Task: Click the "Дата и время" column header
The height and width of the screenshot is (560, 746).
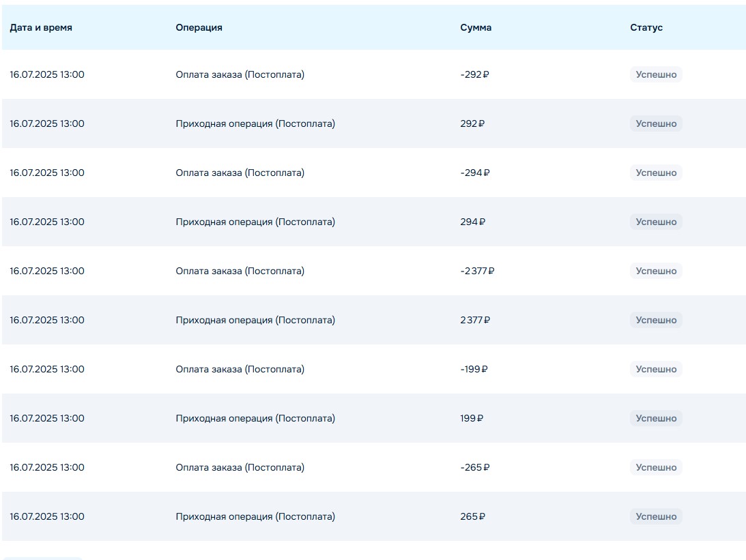Action: (x=41, y=28)
